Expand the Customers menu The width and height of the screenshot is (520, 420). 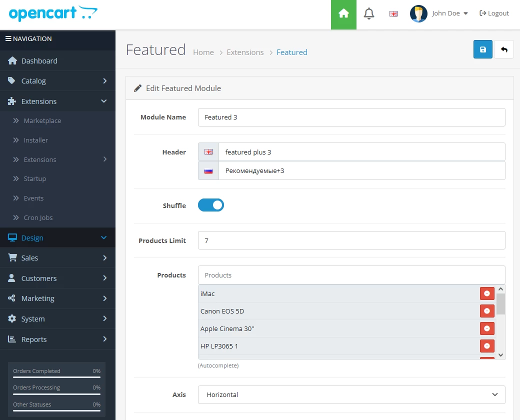[x=57, y=278]
